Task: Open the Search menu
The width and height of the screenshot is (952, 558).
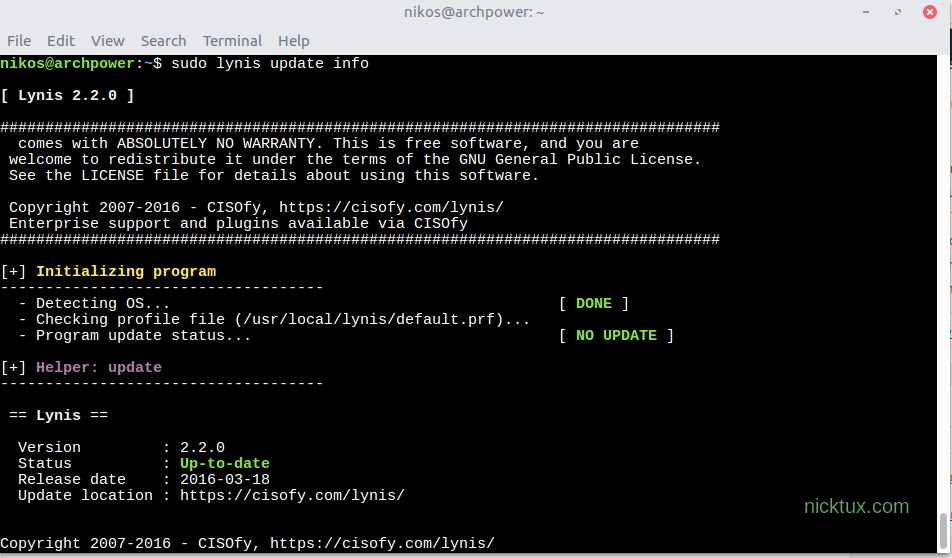Action: [x=163, y=41]
